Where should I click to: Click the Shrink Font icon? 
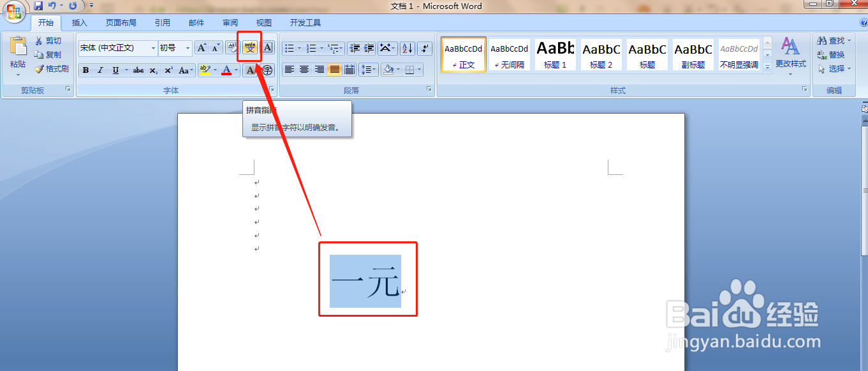click(214, 47)
